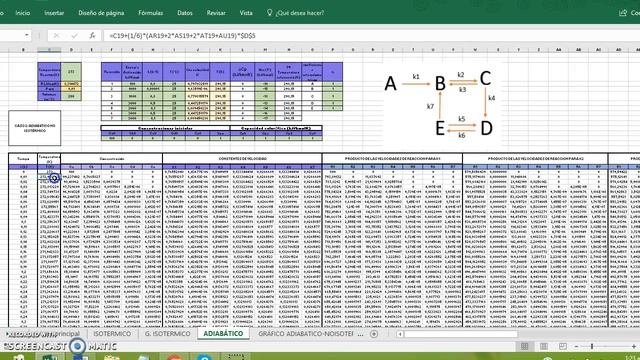Click the share icon in ribbon corner
The width and height of the screenshot is (640, 360).
(623, 13)
